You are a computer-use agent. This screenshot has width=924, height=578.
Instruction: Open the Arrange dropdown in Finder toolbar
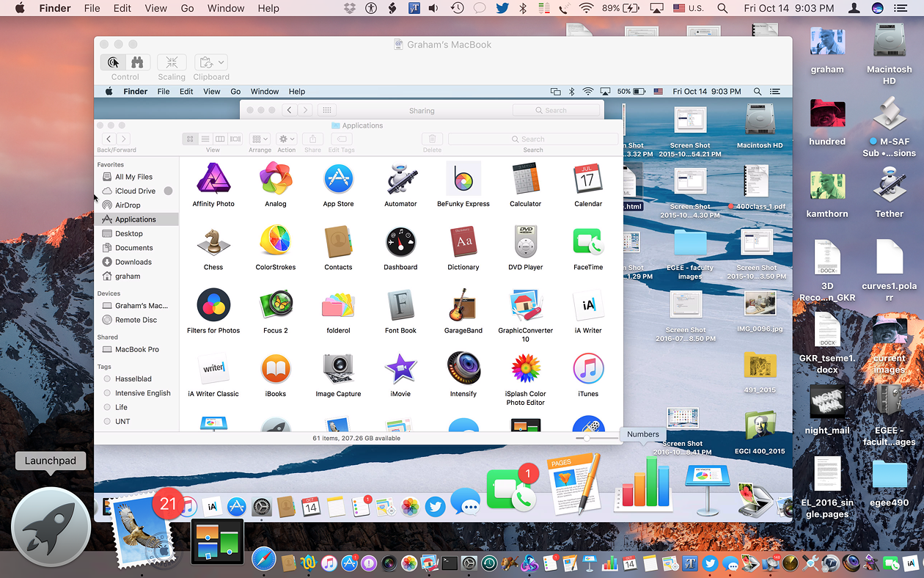pos(260,139)
